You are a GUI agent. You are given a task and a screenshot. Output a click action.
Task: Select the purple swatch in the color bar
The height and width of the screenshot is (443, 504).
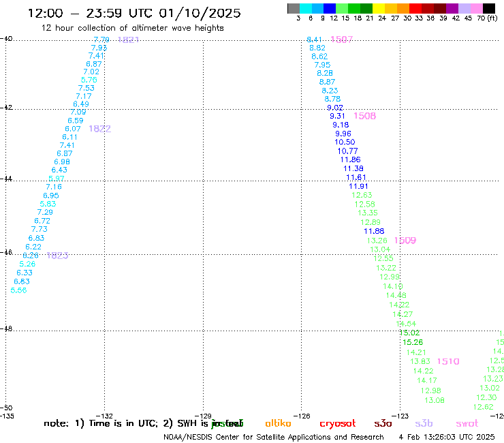coord(452,8)
